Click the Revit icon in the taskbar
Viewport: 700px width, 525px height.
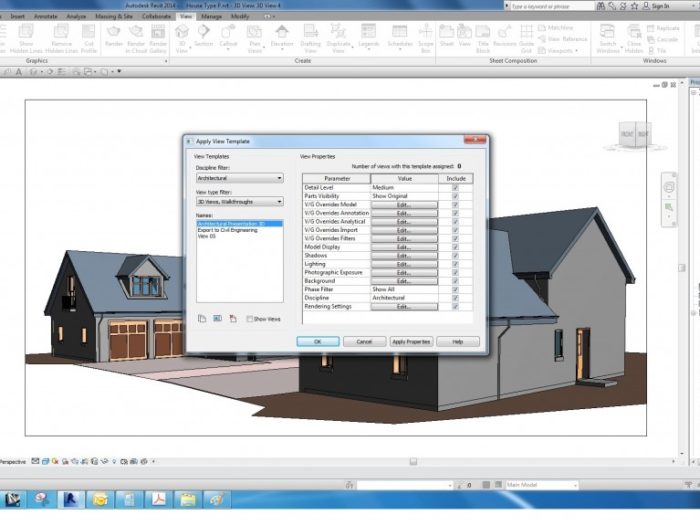point(71,498)
